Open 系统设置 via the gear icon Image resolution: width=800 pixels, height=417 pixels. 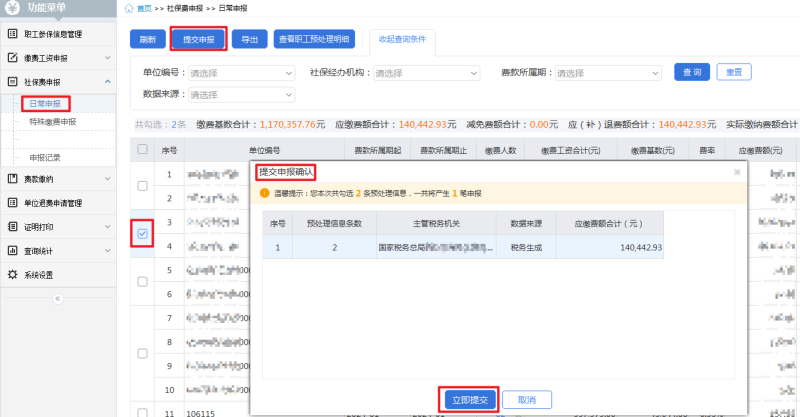coord(12,275)
